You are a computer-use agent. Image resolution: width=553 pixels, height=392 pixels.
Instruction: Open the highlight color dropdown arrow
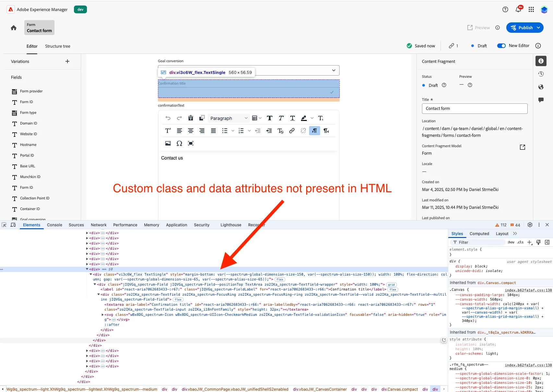(x=312, y=118)
